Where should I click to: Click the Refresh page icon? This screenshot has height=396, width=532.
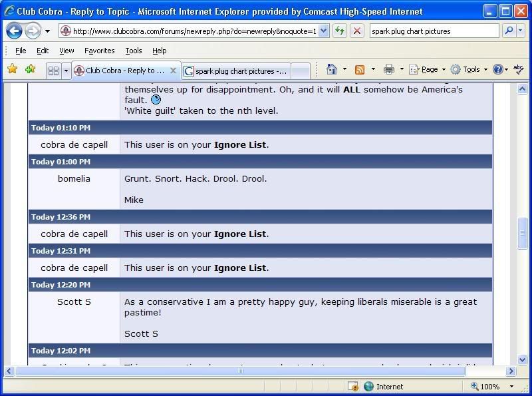[340, 31]
